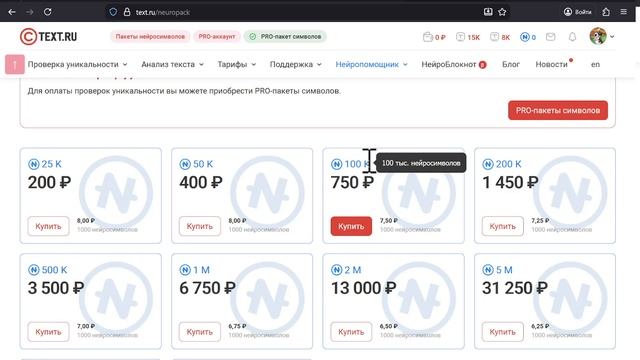Click the 31 250 ₽ price text
This screenshot has width=640, height=360.
[515, 288]
